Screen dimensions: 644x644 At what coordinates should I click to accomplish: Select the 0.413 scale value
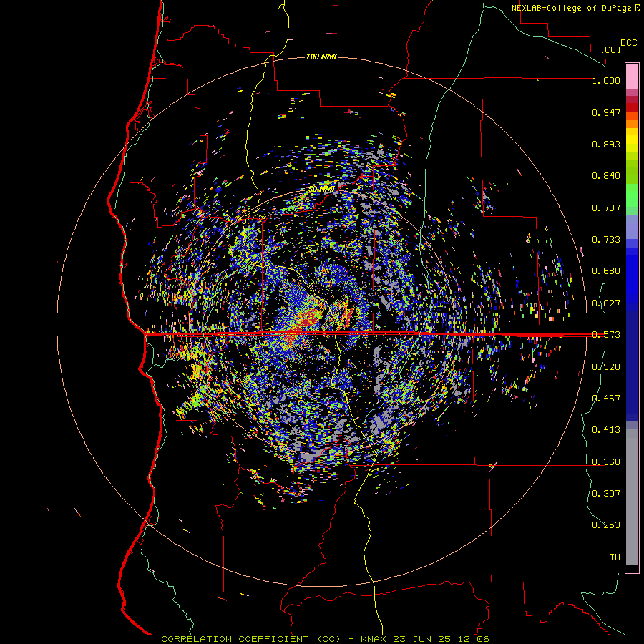[x=606, y=430]
